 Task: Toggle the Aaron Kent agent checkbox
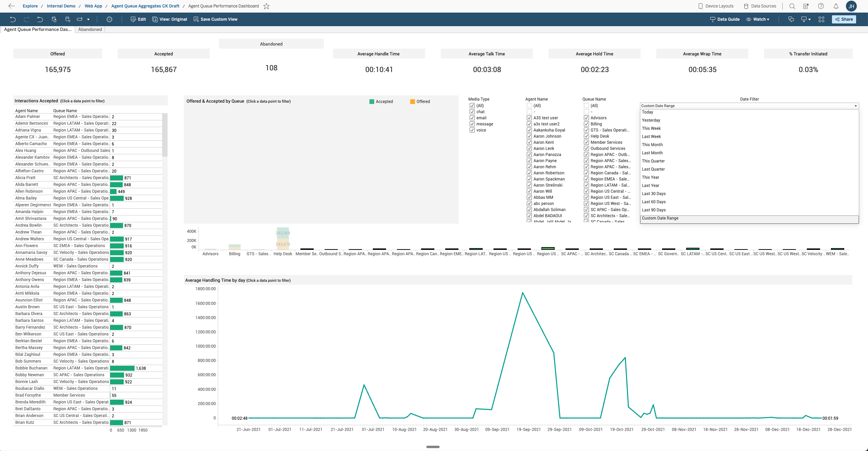[529, 142]
